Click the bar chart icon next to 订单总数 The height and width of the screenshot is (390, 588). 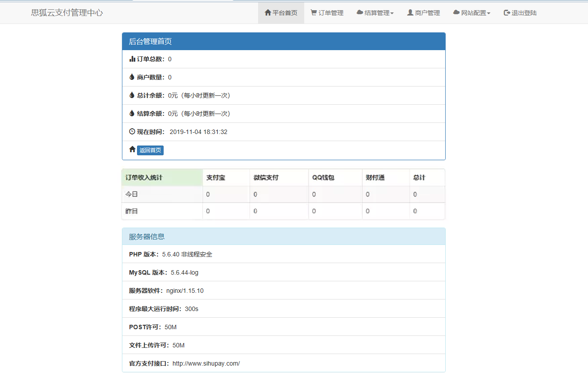[x=132, y=58]
